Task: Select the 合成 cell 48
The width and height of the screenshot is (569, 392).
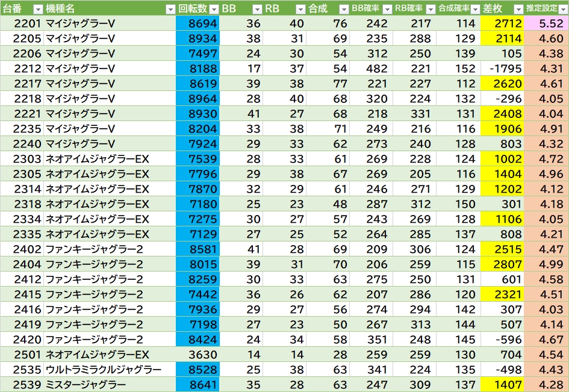Action: coord(328,204)
